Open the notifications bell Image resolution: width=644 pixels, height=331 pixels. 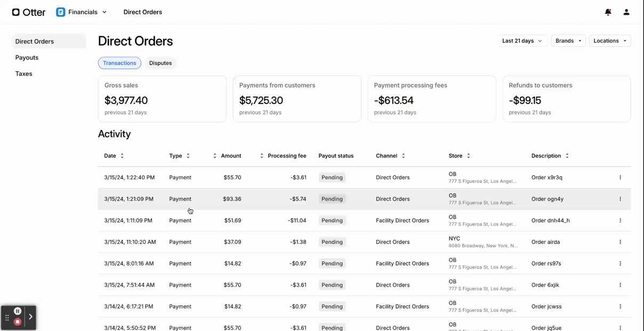608,12
